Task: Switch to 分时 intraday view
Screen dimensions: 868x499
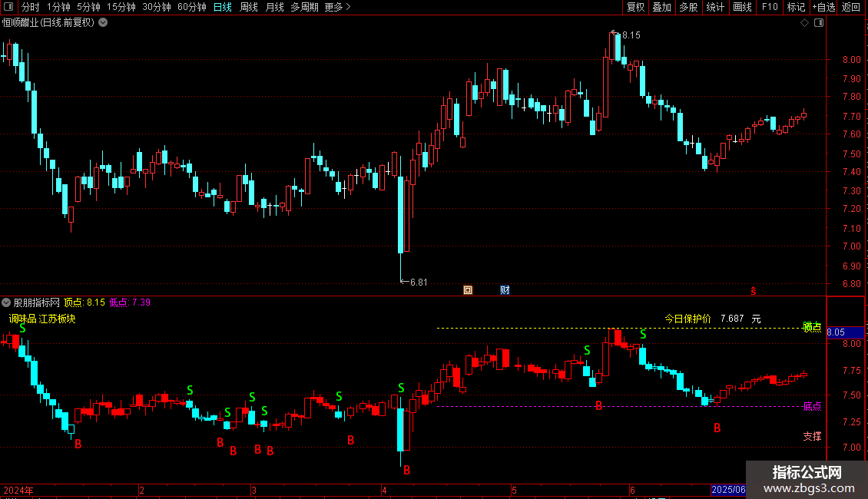Action: click(x=31, y=7)
